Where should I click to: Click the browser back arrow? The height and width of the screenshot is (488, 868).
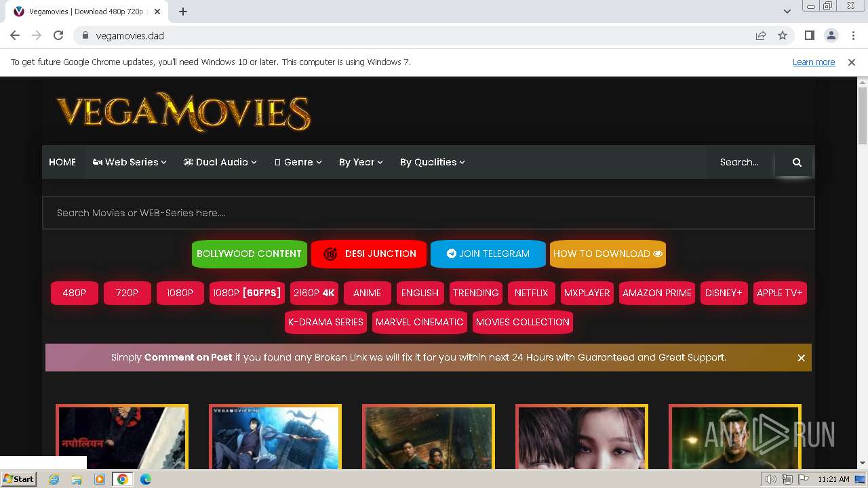pos(15,35)
